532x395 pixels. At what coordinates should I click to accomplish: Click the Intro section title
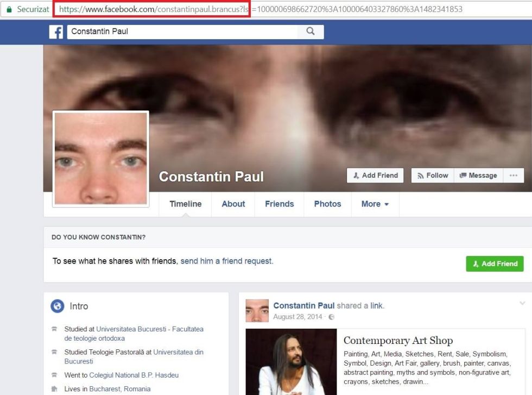click(79, 306)
